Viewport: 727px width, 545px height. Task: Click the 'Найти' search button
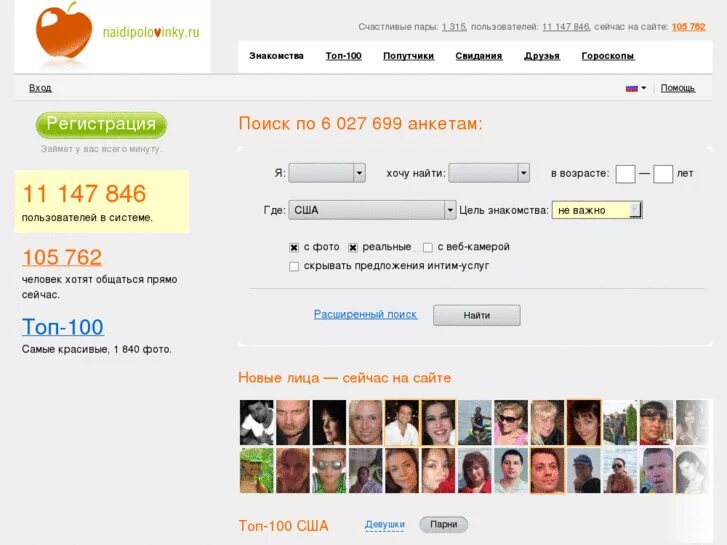coord(477,315)
